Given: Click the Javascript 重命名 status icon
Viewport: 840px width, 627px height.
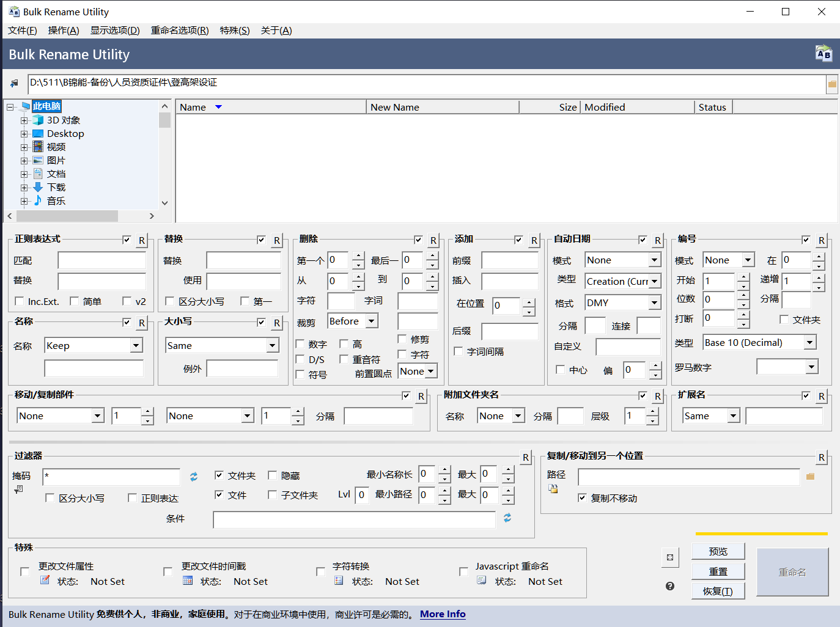Looking at the screenshot, I should 482,580.
